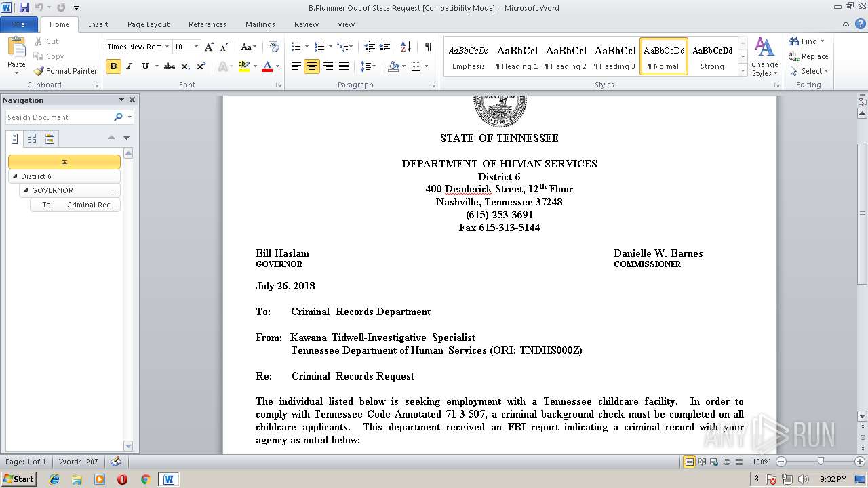
Task: Switch to References tab
Action: 208,24
